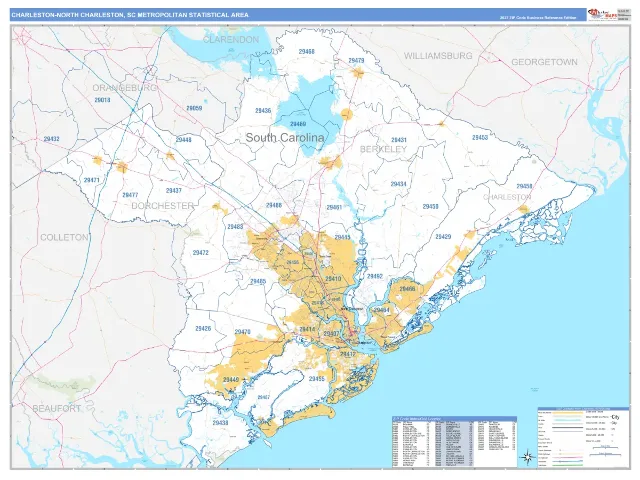This screenshot has width=640, height=480.
Task: Select ZIP code 29414 label
Action: [x=307, y=329]
